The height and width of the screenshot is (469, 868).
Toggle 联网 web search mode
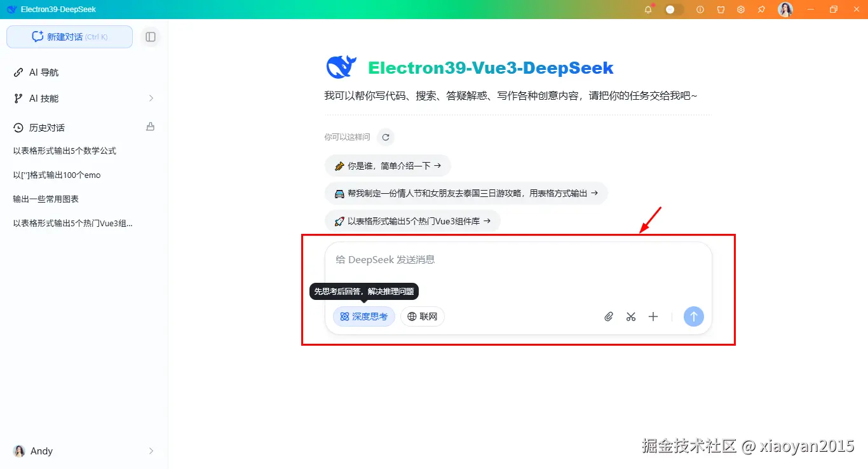(x=423, y=316)
